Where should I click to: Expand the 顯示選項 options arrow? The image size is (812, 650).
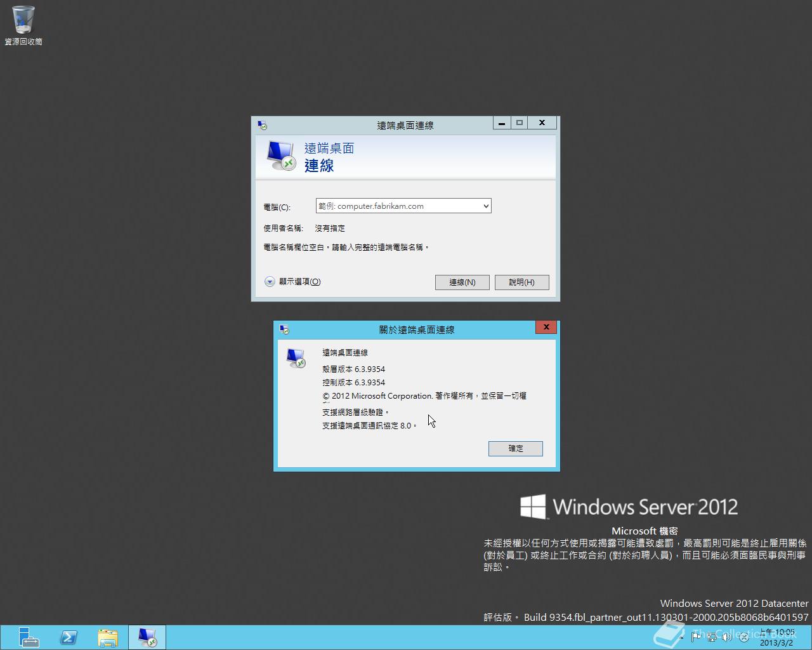click(270, 282)
